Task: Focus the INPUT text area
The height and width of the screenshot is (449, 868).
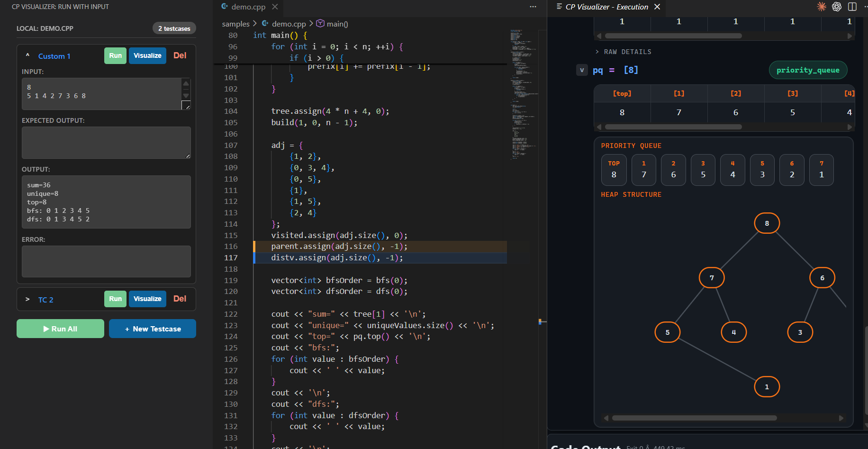Action: [x=101, y=94]
